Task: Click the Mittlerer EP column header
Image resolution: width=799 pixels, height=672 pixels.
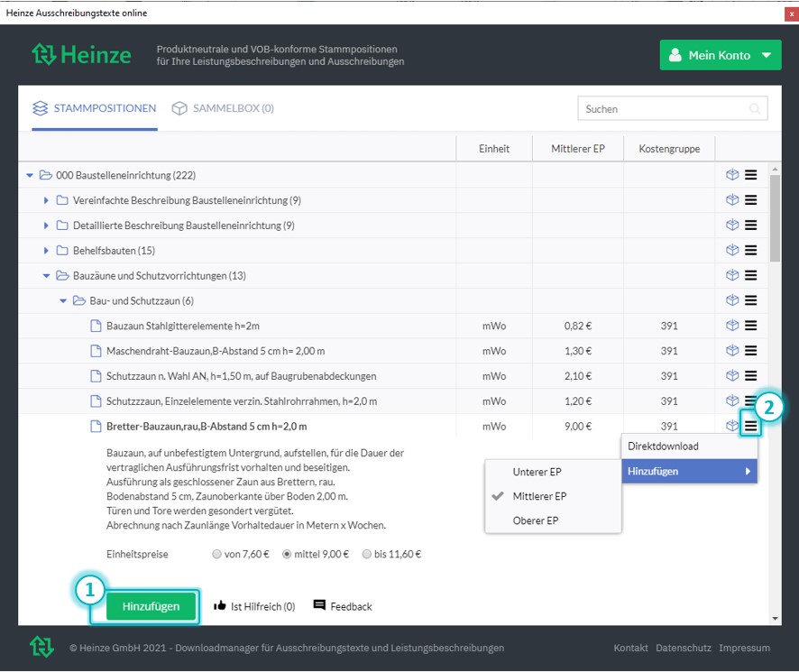Action: coord(578,148)
